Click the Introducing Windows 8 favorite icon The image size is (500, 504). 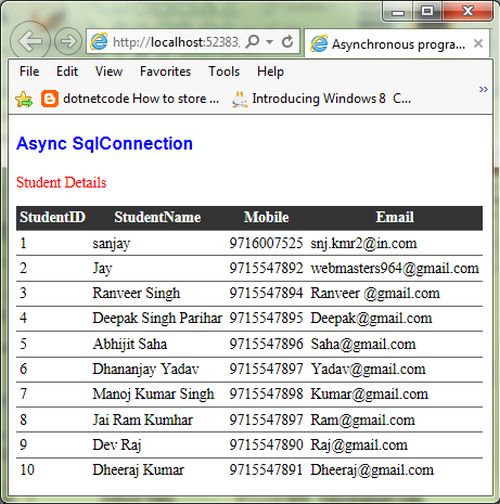tap(240, 99)
